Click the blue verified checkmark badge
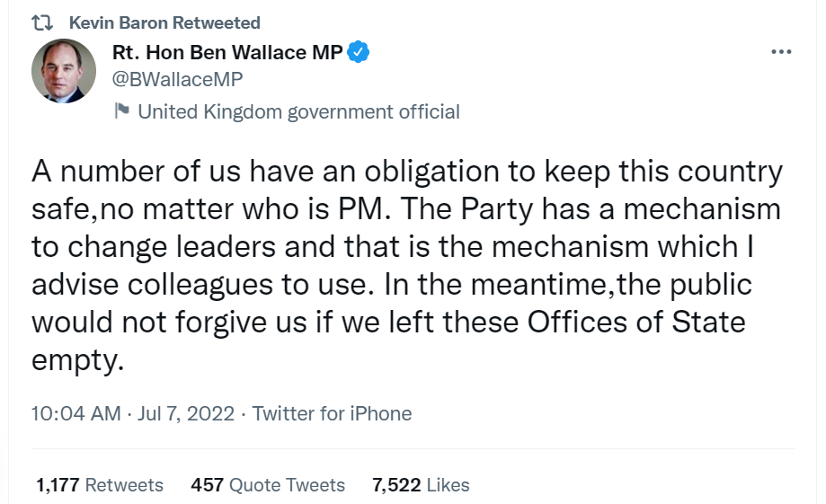 359,52
